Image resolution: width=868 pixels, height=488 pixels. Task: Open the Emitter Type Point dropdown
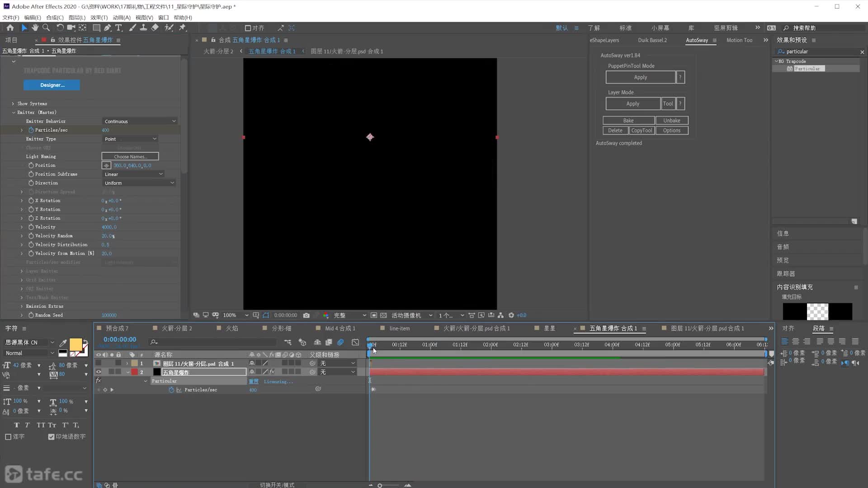(130, 139)
